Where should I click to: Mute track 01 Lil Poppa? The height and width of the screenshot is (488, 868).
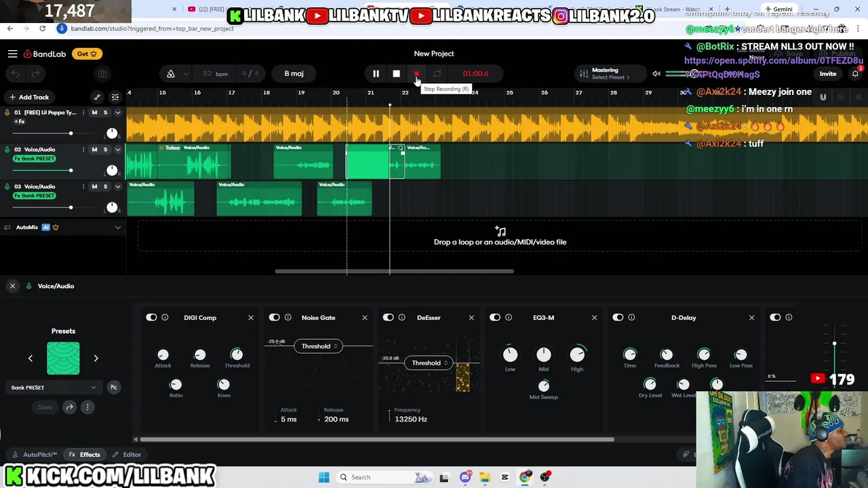(x=94, y=113)
